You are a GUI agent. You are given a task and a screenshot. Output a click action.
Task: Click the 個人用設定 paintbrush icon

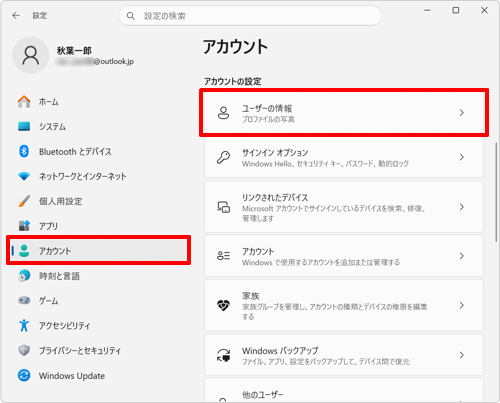pos(24,201)
